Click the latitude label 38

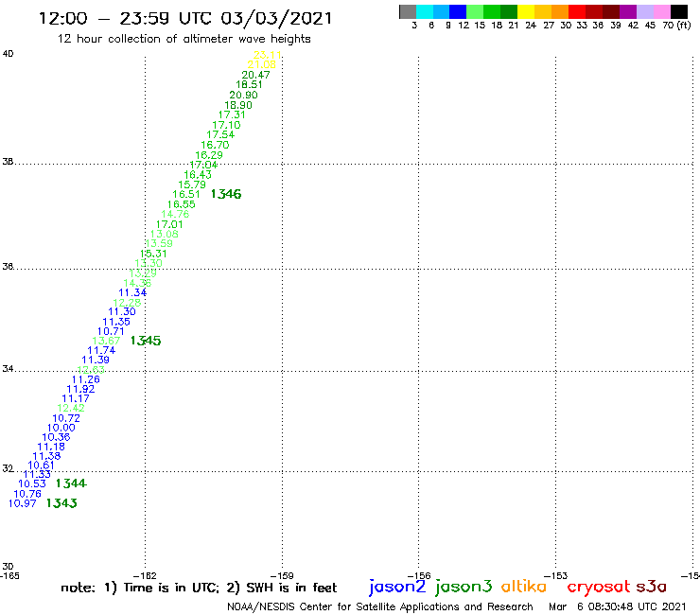[x=8, y=162]
